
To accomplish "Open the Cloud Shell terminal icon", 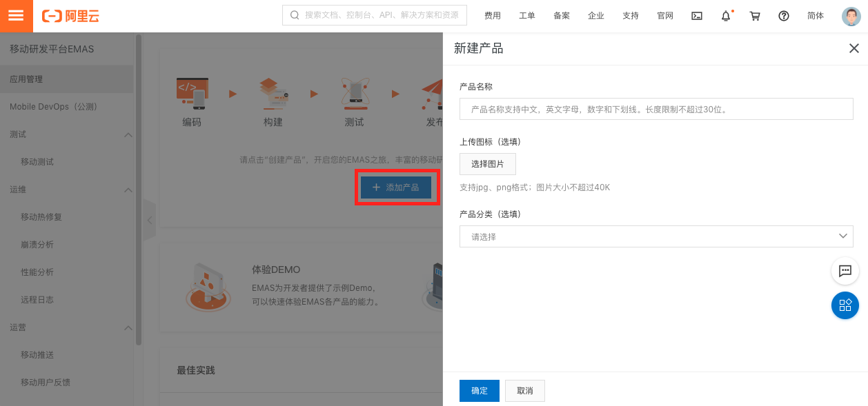I will coord(697,16).
